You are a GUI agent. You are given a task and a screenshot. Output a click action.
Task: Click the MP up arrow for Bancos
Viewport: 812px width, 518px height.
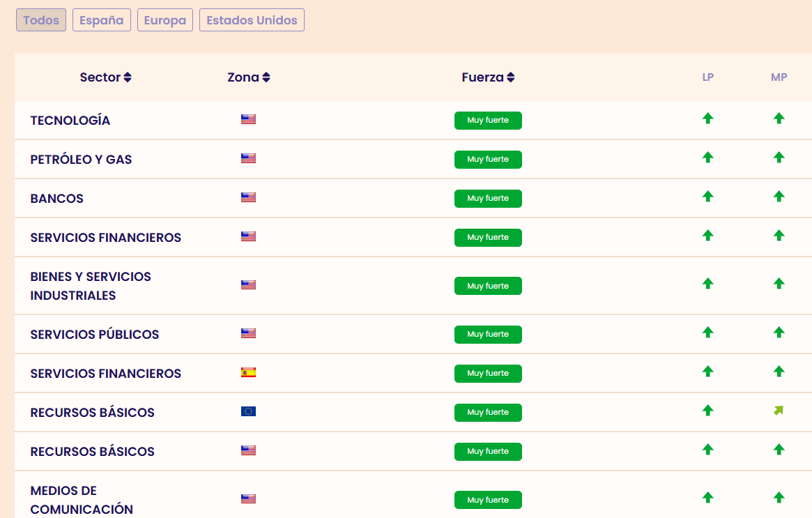779,197
